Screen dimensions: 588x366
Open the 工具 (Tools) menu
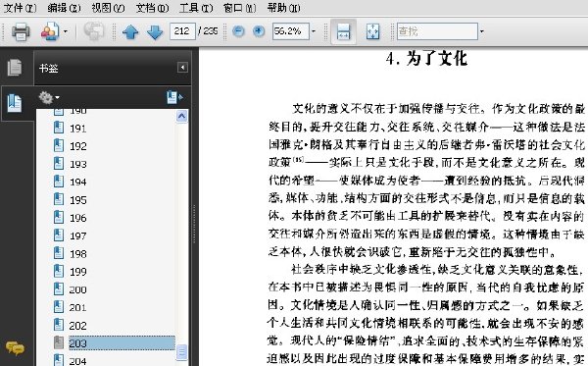coord(196,8)
